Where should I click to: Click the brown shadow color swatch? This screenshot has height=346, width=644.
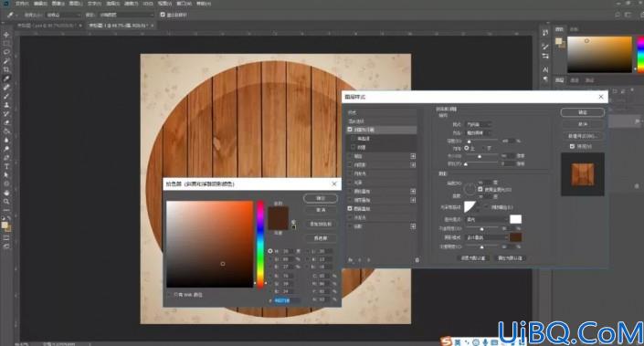pyautogui.click(x=515, y=237)
